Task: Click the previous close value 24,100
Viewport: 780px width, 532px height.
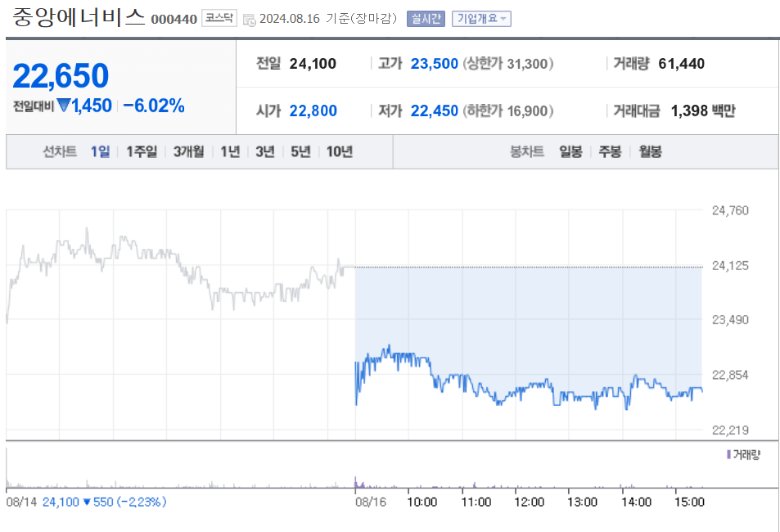Action: (x=313, y=64)
